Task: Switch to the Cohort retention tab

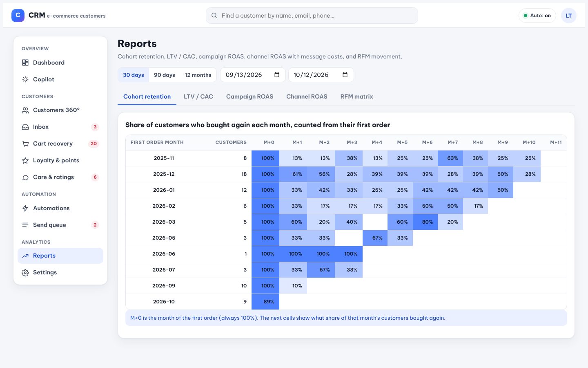Action: coord(147,96)
